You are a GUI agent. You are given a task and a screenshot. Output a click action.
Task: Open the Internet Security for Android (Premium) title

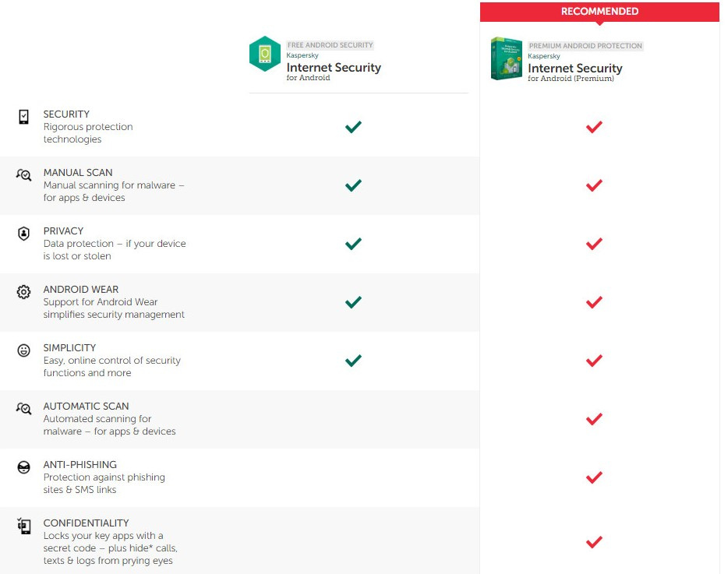[x=575, y=69]
